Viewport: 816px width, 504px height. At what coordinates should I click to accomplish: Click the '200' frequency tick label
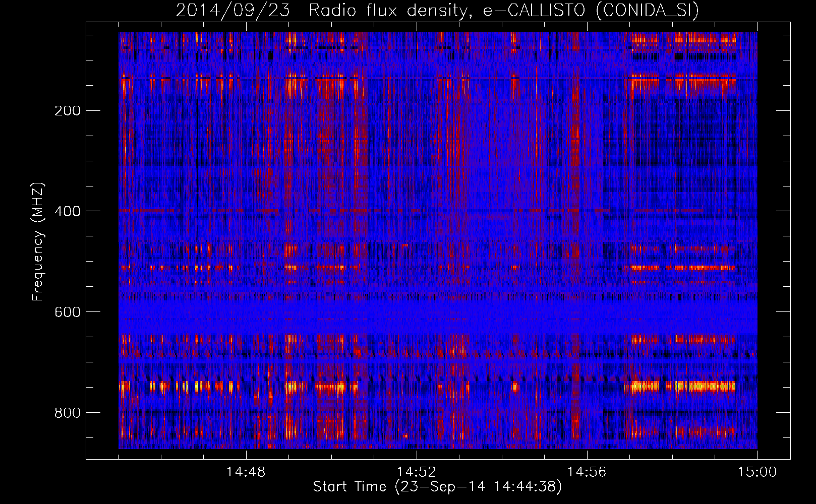(x=68, y=110)
